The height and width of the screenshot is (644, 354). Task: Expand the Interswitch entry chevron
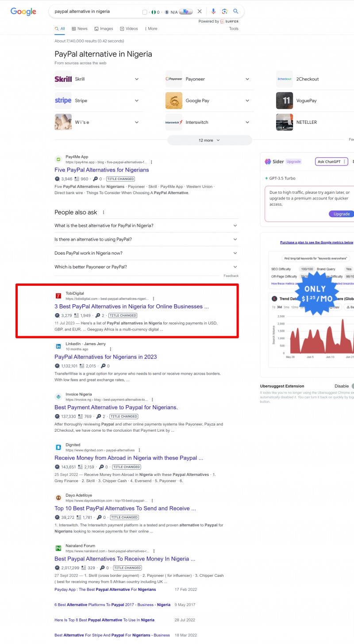[x=247, y=123]
